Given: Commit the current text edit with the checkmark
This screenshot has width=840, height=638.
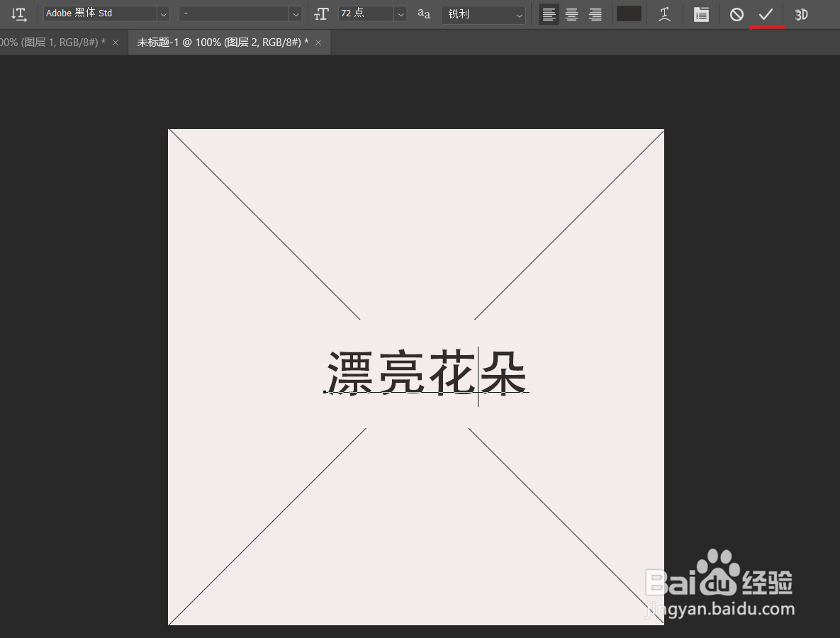Looking at the screenshot, I should click(x=767, y=14).
